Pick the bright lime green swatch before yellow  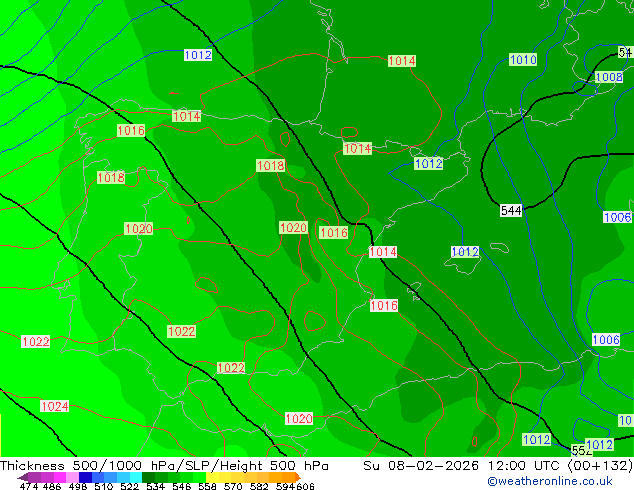pos(199,477)
